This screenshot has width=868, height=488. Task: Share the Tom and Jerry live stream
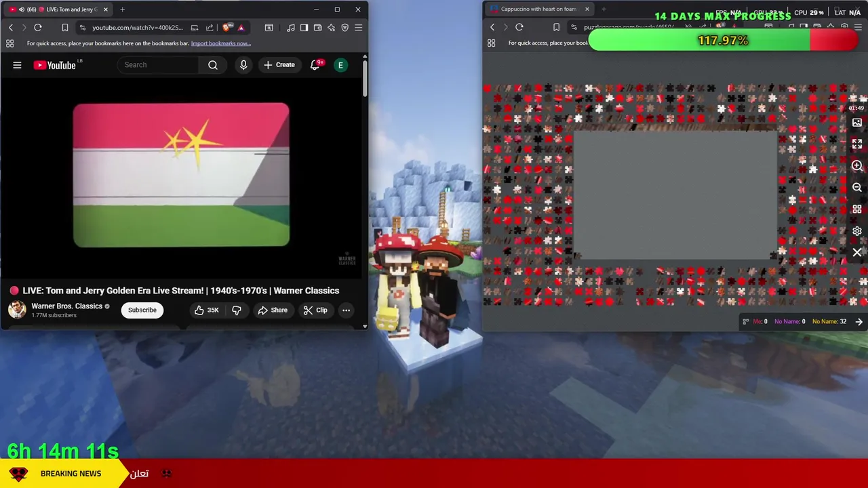point(273,310)
